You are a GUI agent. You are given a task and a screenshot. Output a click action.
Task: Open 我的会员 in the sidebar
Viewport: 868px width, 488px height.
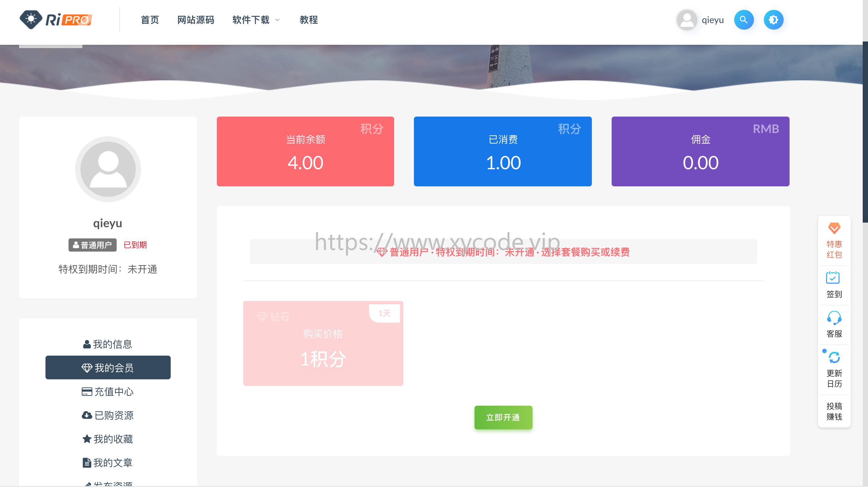pos(108,368)
